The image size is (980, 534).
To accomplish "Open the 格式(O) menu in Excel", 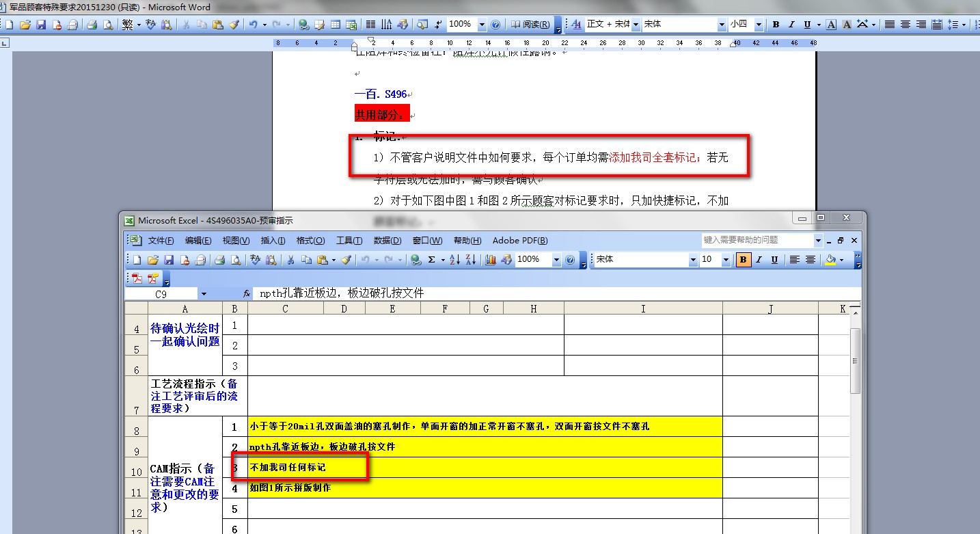I will 310,241.
